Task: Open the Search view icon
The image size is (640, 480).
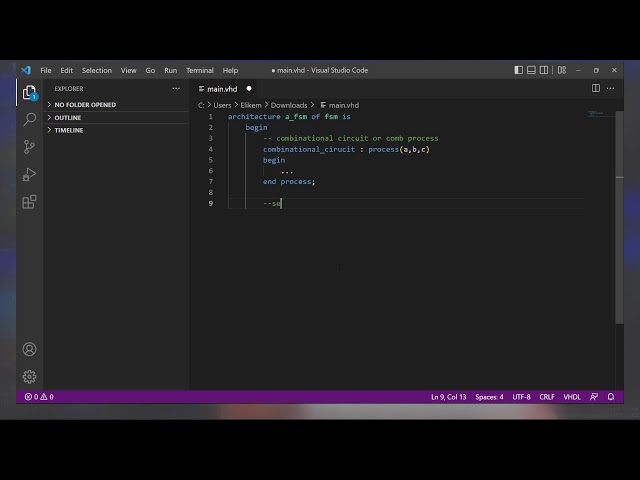Action: pos(29,119)
